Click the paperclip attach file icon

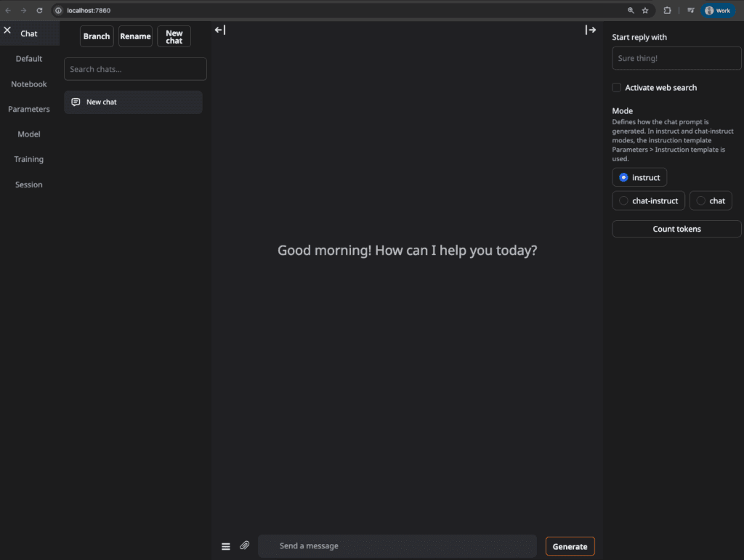(245, 545)
